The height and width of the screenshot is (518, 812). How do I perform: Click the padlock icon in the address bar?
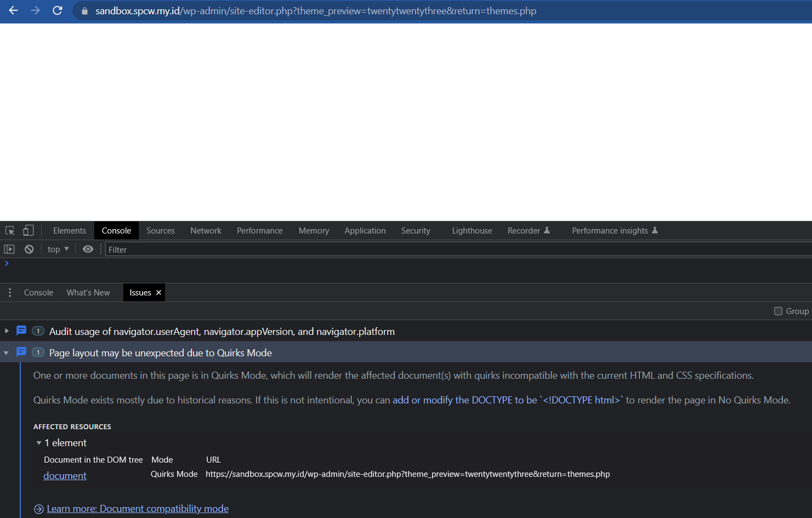(x=84, y=10)
